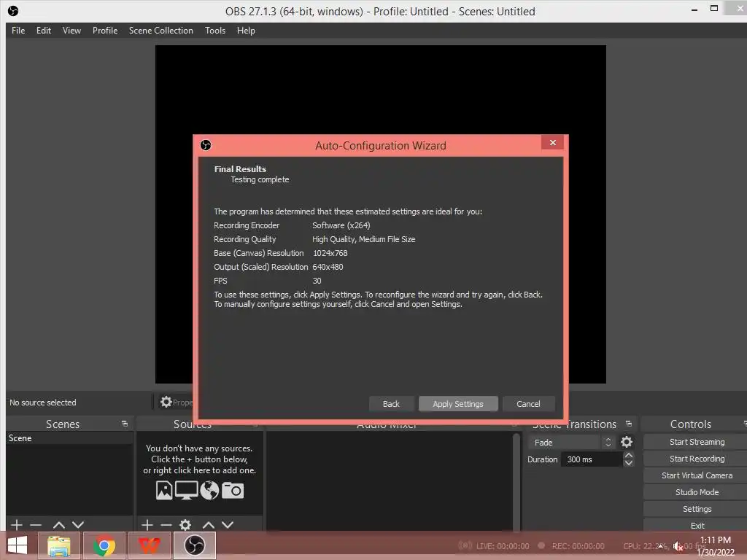
Task: Click the display capture monitor icon
Action: pos(186,490)
